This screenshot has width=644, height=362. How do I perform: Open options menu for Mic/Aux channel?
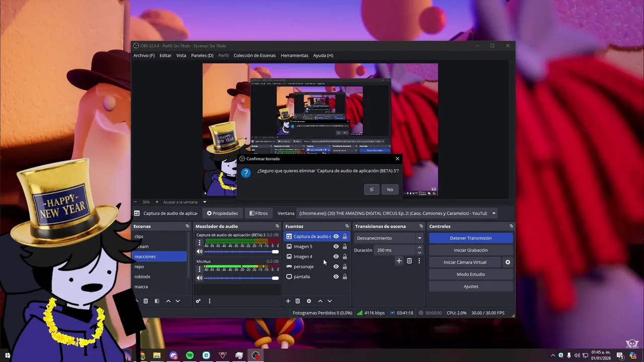point(199,269)
